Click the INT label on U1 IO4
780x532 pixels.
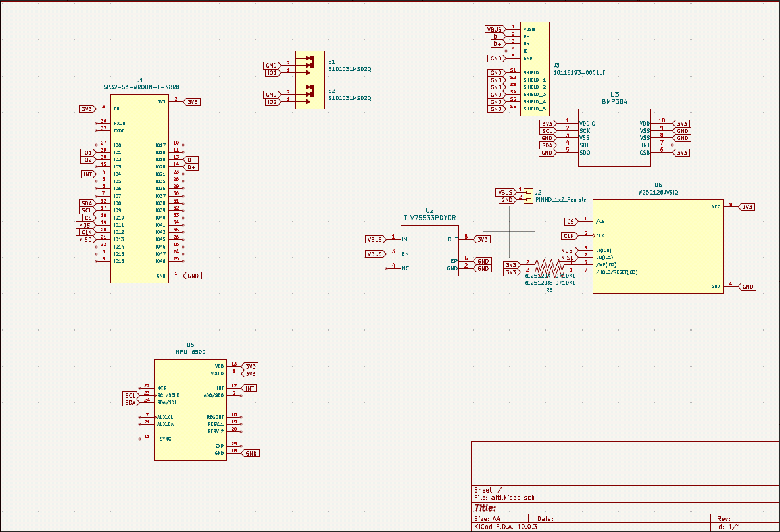pos(87,174)
